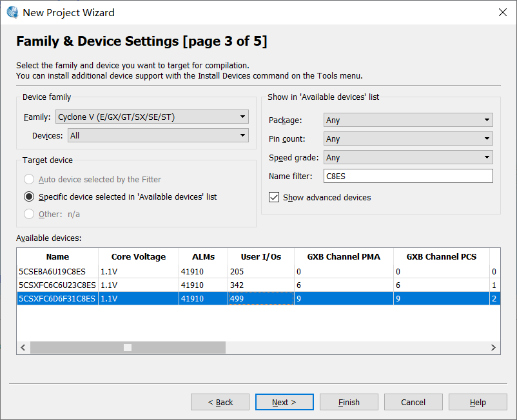The width and height of the screenshot is (517, 420).
Task: Expand the Pin count dropdown
Action: tap(408, 138)
